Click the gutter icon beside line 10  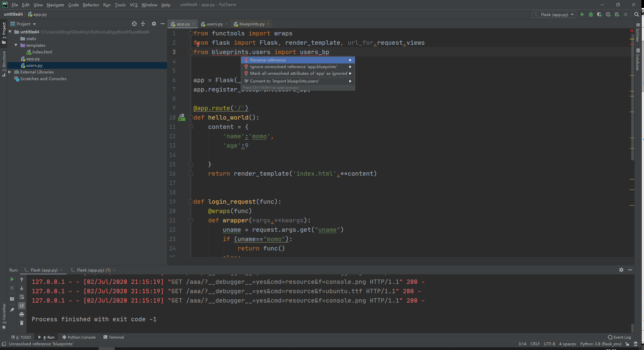182,117
